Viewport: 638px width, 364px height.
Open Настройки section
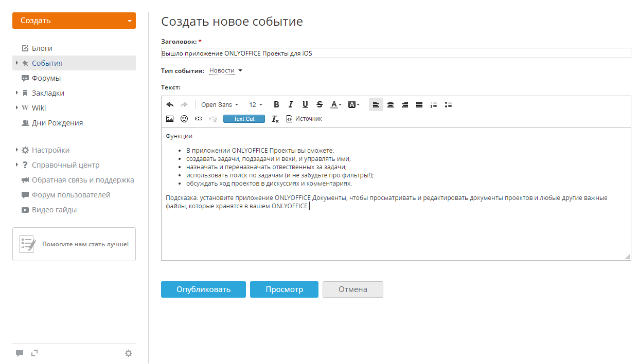point(50,150)
